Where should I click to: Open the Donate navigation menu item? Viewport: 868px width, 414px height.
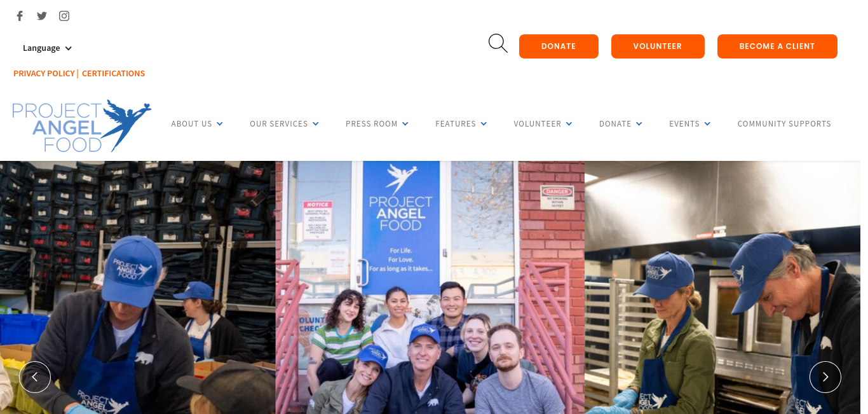tap(621, 124)
